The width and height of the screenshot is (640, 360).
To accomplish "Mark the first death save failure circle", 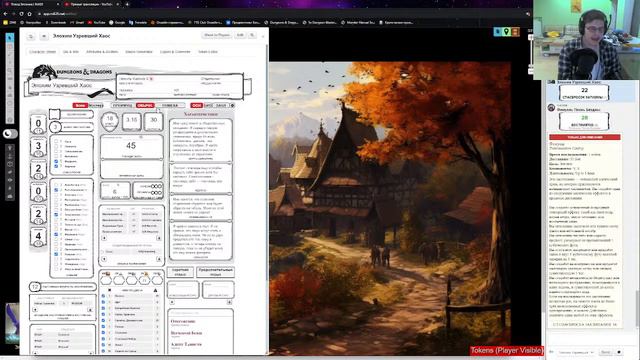I will tap(153, 192).
